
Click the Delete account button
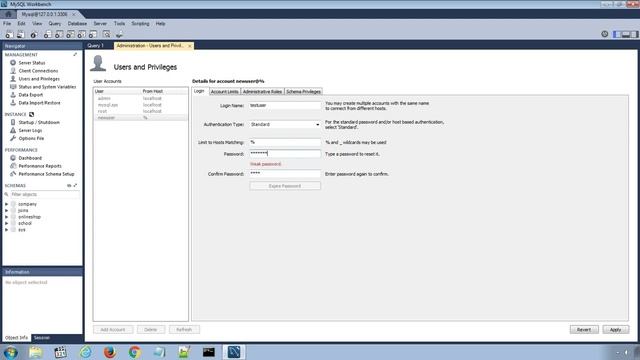(x=151, y=330)
